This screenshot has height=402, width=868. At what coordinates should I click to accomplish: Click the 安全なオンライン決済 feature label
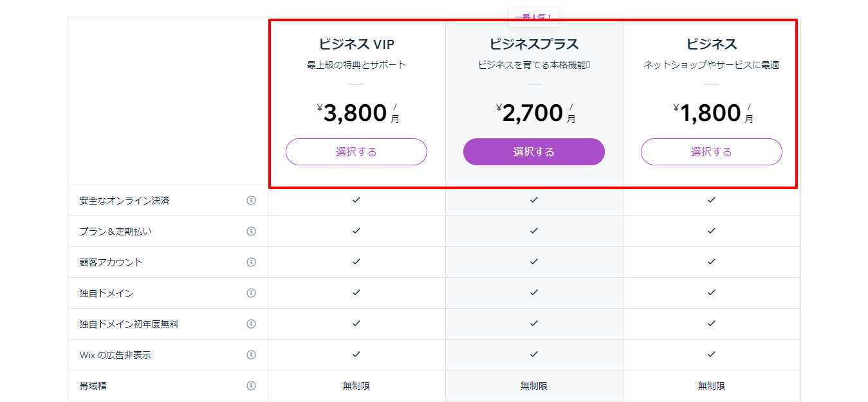pyautogui.click(x=124, y=201)
